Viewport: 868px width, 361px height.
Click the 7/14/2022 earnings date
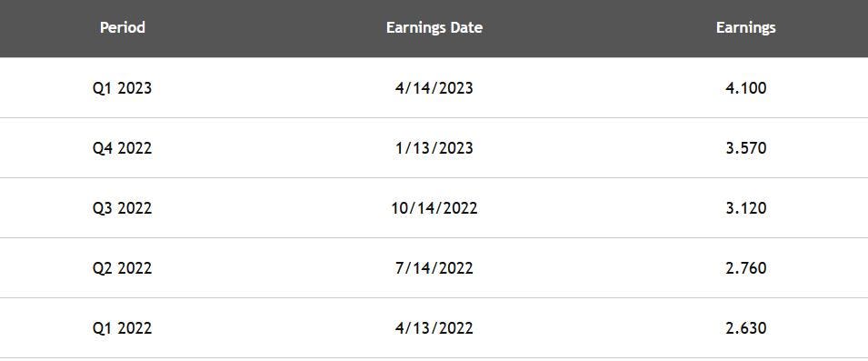pos(434,268)
